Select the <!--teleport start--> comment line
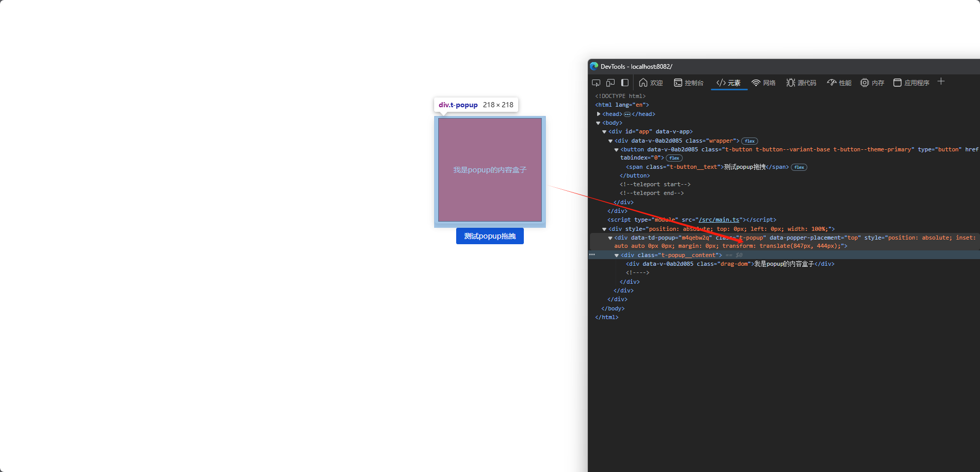 (655, 184)
